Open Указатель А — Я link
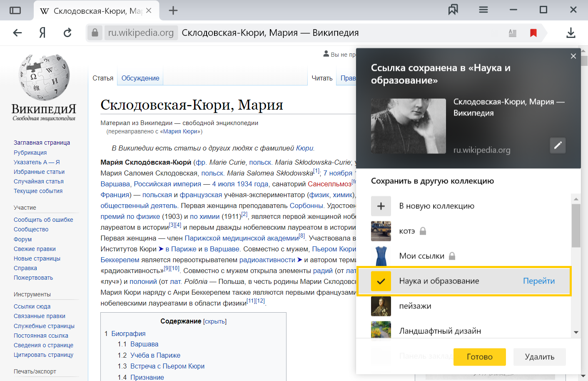This screenshot has width=588, height=381. pos(37,162)
